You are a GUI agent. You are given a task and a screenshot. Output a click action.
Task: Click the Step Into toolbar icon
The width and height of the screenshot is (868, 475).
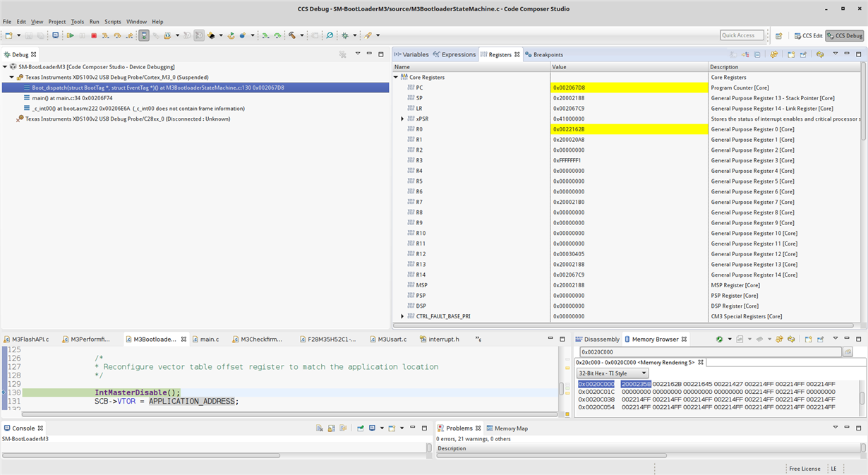(x=106, y=35)
